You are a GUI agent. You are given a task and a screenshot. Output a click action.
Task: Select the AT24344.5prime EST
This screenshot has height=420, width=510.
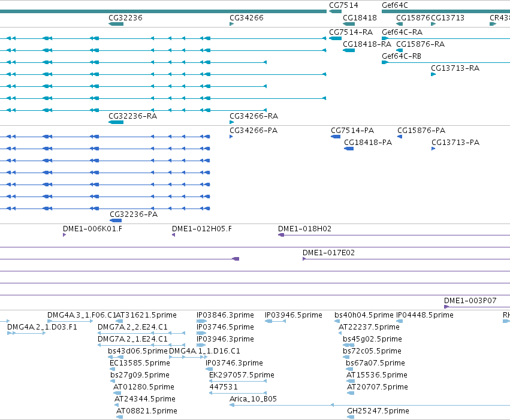(116, 405)
